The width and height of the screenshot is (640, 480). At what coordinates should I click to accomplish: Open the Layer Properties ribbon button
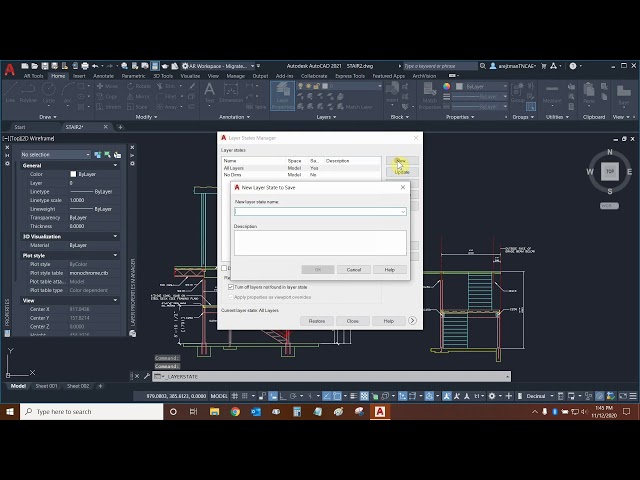coord(282,96)
